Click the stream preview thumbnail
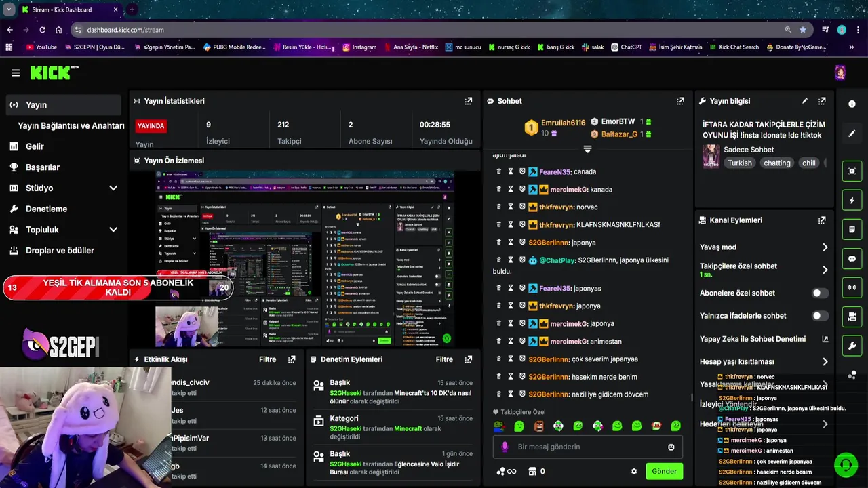This screenshot has width=868, height=488. [x=305, y=259]
